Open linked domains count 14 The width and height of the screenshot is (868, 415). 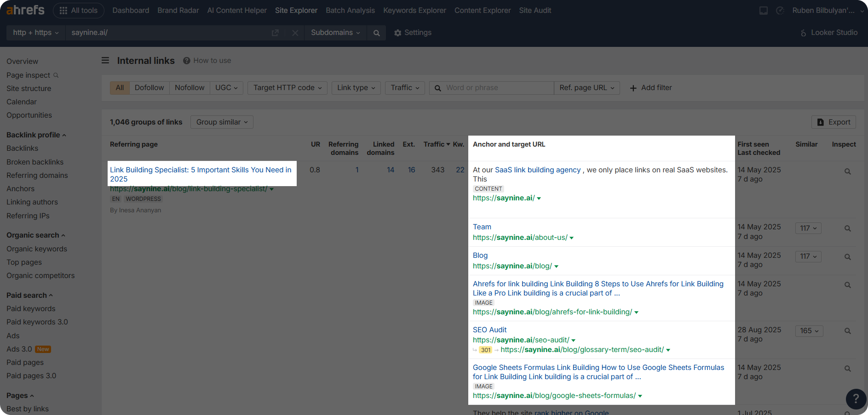pos(391,170)
